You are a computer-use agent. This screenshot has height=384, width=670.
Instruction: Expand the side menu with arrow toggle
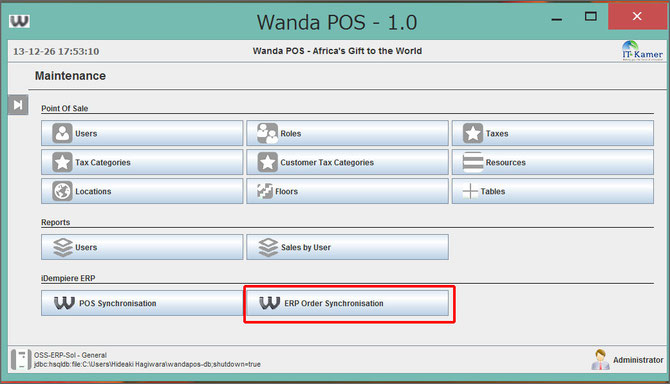point(18,105)
